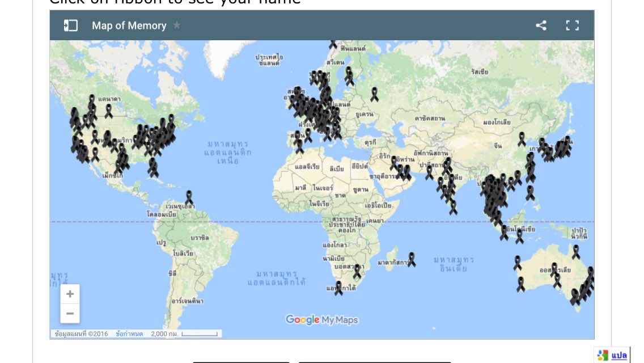Click the รัสเซีย country label

(480, 72)
